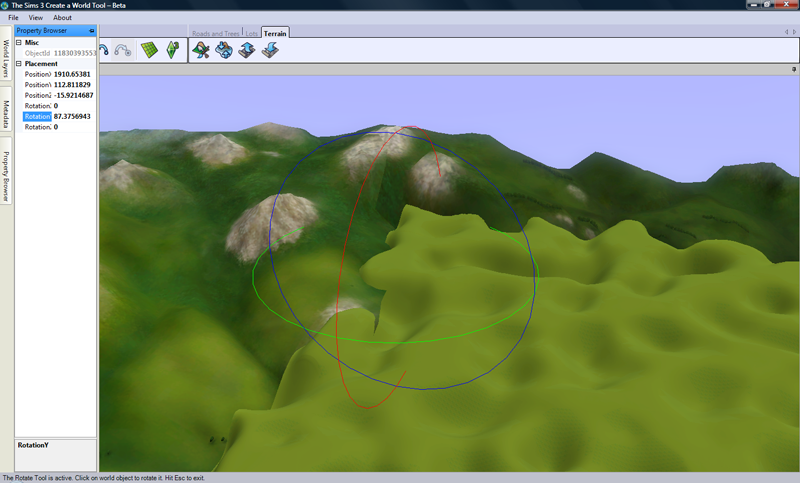Click the RotationY description label
The image size is (800, 483).
[33, 445]
